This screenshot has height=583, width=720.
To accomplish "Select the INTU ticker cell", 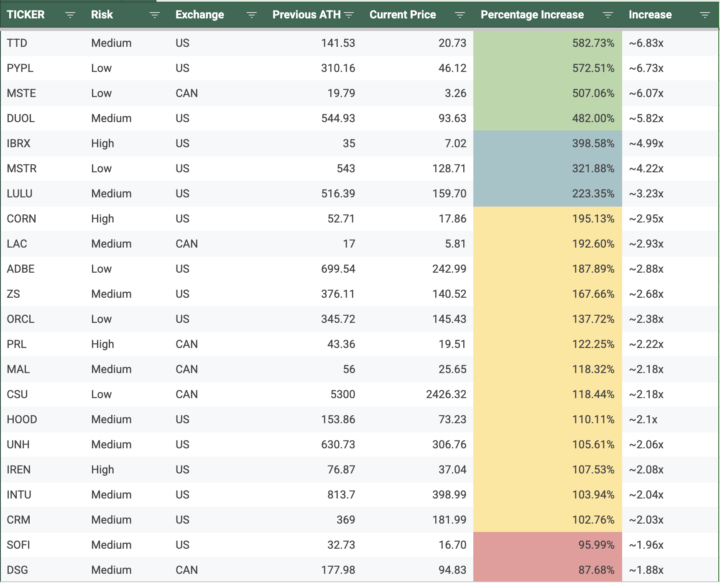I will pos(43,495).
